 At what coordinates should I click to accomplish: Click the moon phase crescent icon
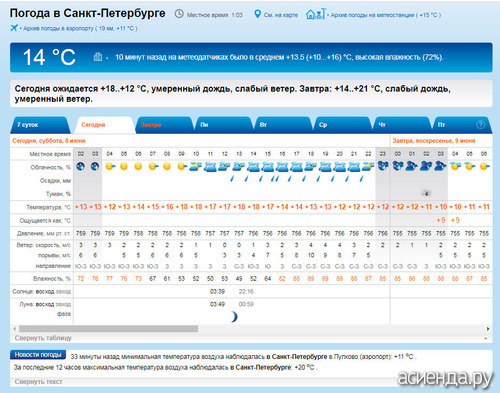pyautogui.click(x=234, y=317)
